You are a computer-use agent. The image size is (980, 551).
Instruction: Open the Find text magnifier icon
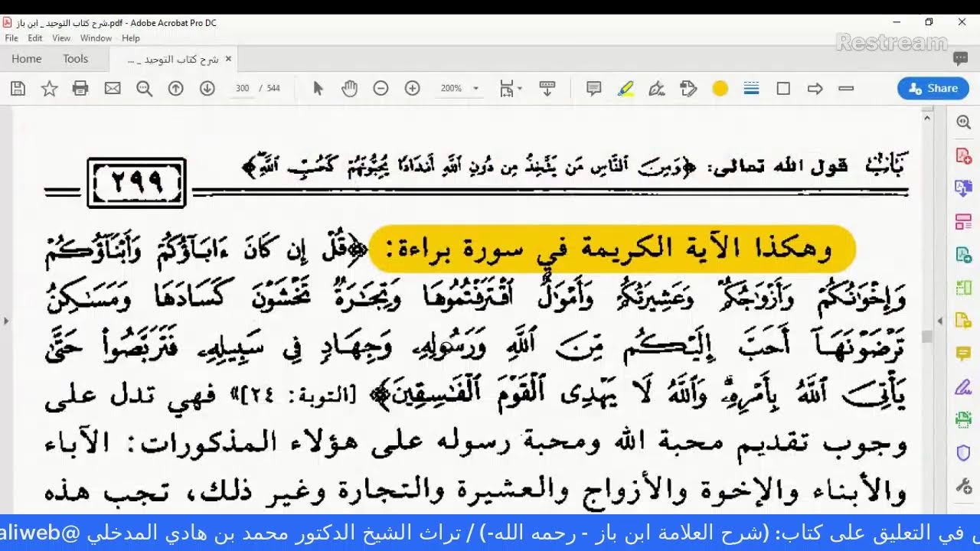(x=144, y=89)
